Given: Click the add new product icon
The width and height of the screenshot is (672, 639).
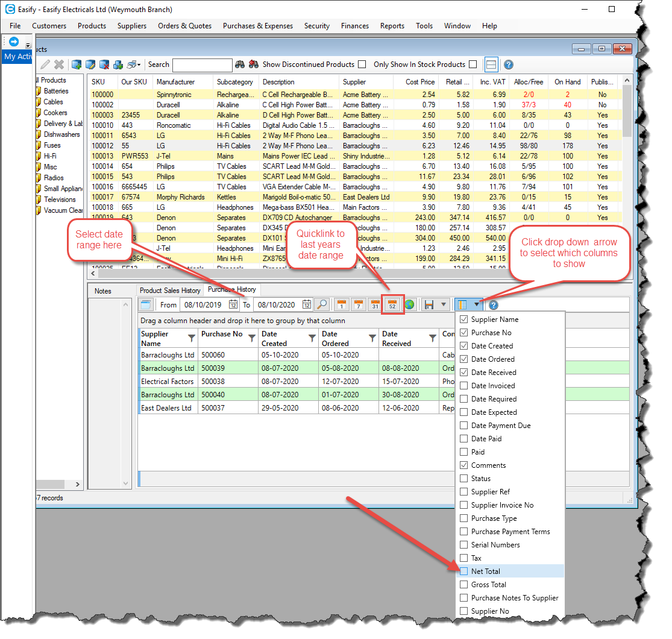Looking at the screenshot, I should tap(77, 65).
